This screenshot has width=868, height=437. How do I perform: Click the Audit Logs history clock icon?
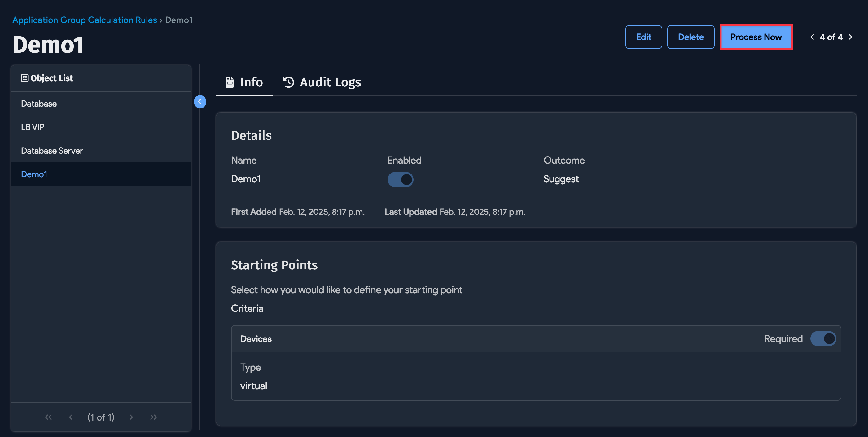(x=288, y=82)
